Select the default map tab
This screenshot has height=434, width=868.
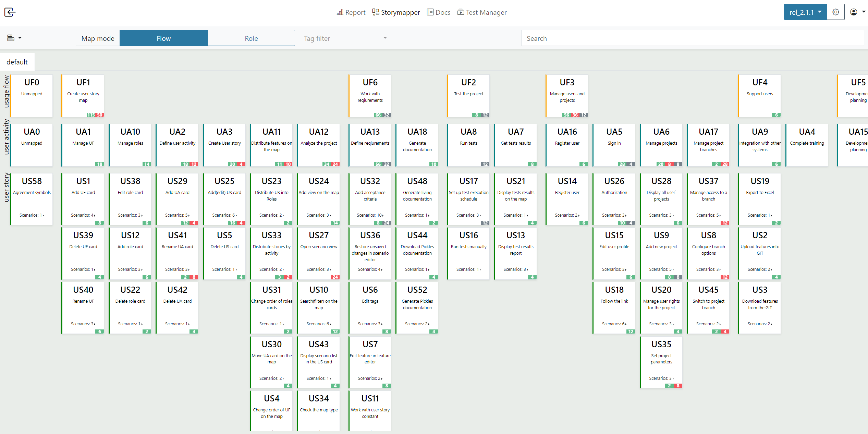tap(17, 62)
